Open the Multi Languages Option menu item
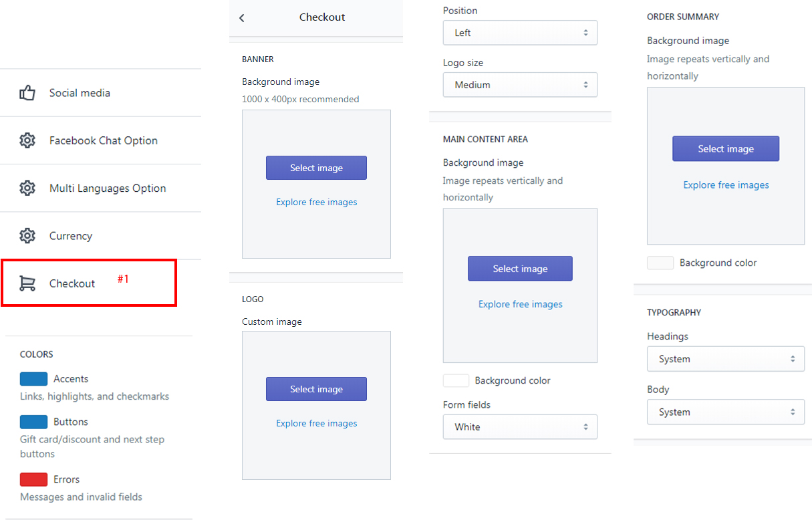Screen dimensions: 812x520 point(107,188)
